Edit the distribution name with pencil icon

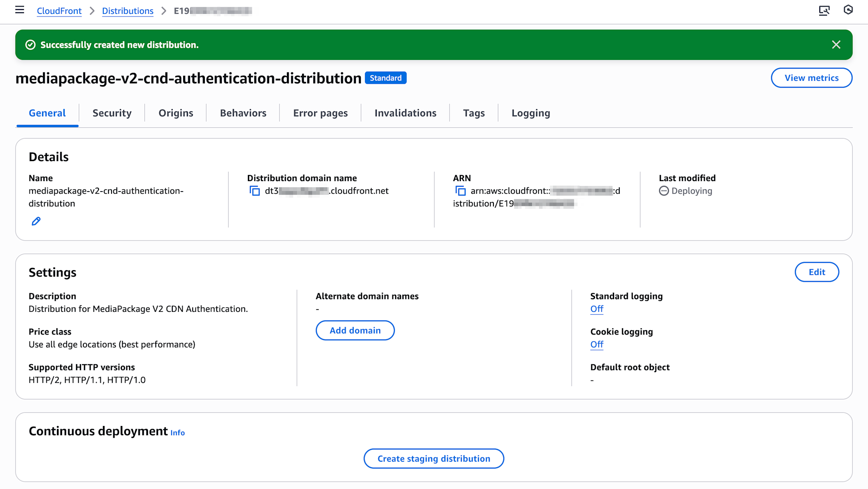pos(36,221)
